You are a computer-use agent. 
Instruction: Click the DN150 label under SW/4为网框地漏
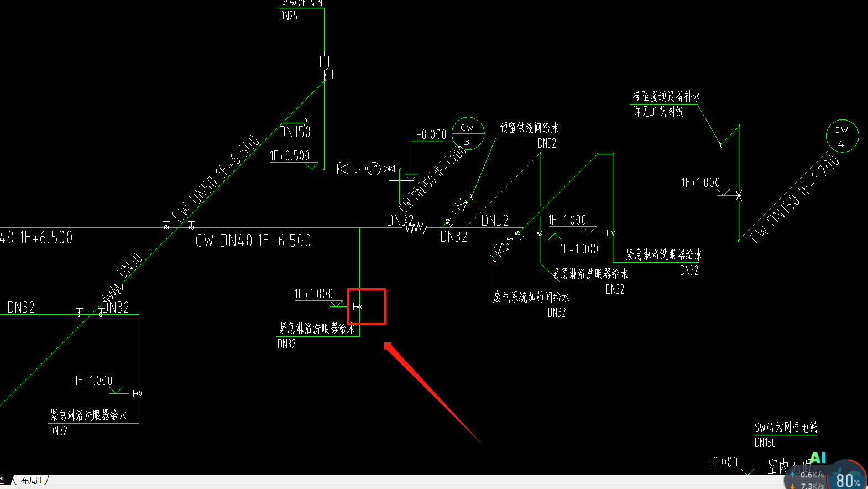tap(765, 443)
